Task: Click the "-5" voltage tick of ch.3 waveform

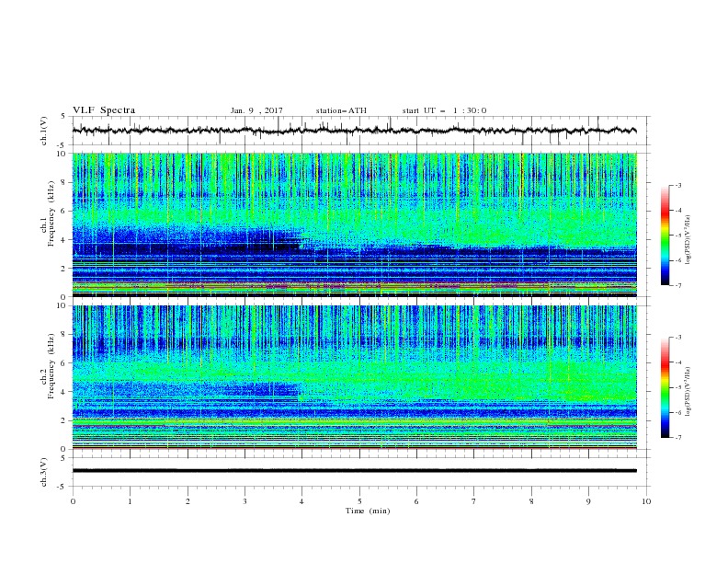Action: tap(63, 487)
